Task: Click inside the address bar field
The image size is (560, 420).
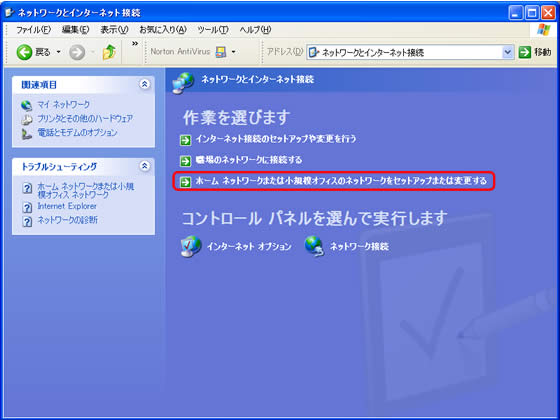Action: [405, 52]
